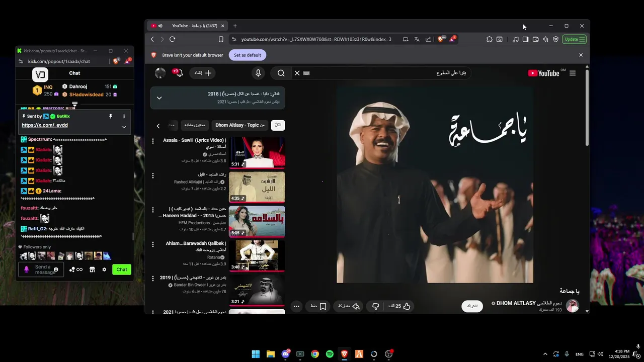Screen dimensions: 644x362
Task: Click the subscribe (اشتراك) button
Action: point(472,306)
